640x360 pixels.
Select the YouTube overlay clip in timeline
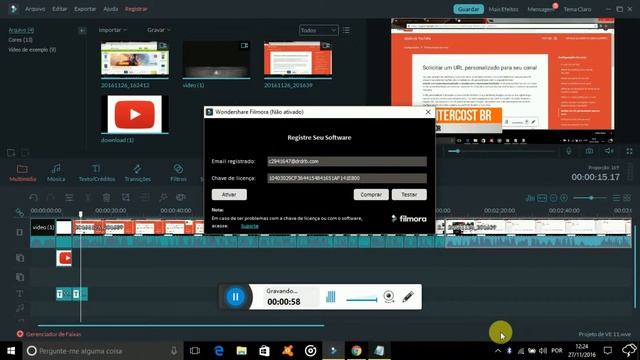[64, 258]
